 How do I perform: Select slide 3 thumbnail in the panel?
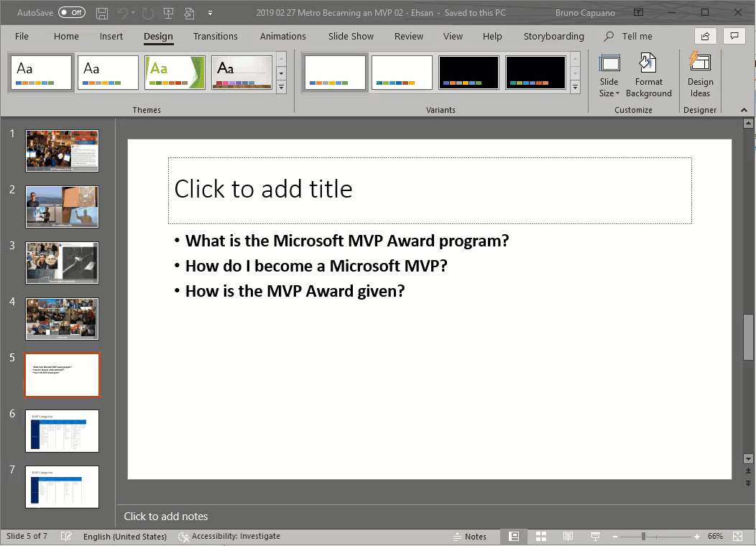click(62, 262)
